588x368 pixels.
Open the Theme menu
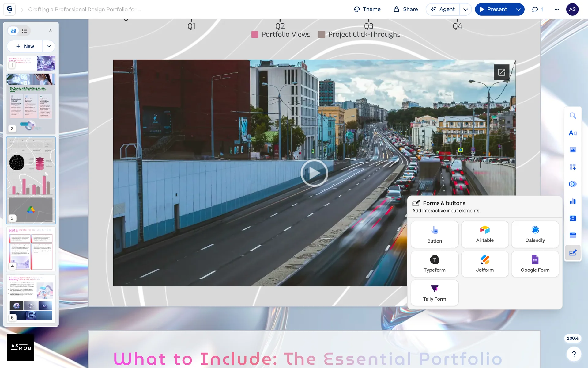tap(367, 9)
